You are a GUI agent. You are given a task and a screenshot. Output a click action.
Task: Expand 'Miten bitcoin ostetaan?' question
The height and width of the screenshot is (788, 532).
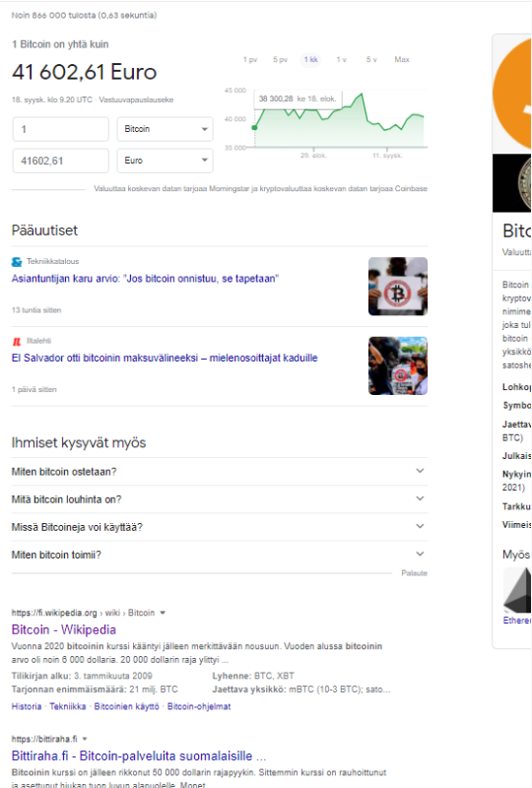220,472
